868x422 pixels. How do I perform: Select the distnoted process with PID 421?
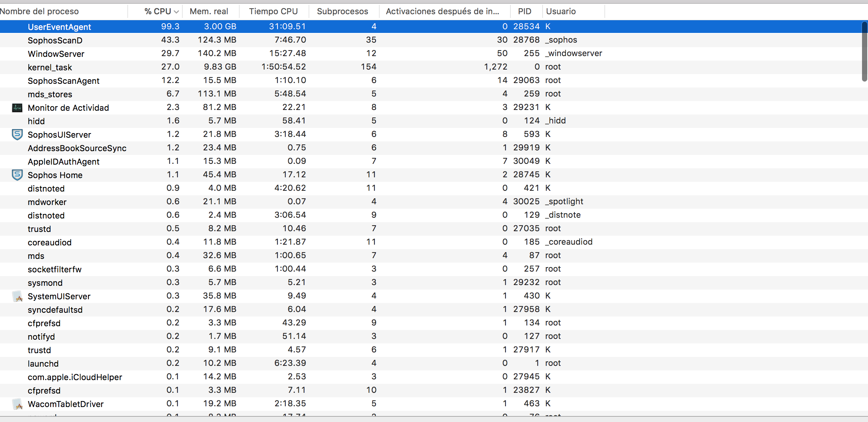(46, 189)
